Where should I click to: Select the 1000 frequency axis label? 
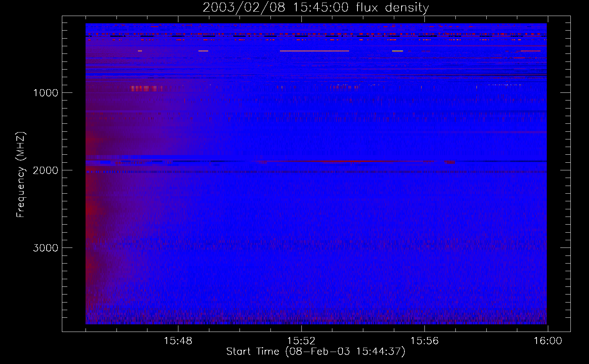(x=46, y=93)
